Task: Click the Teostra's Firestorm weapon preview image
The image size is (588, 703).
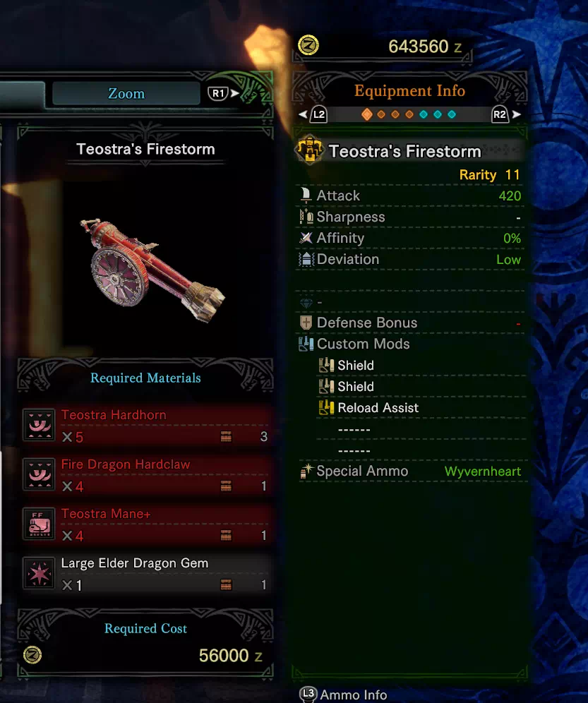Action: (152, 270)
